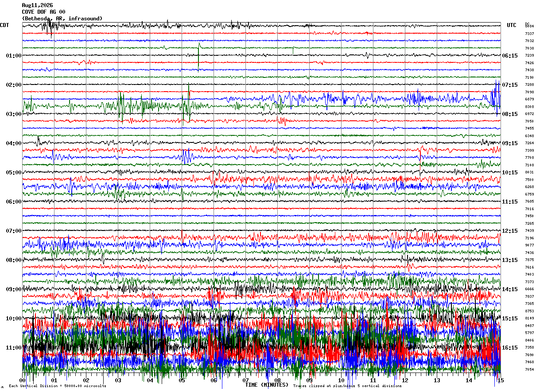Image resolution: width=536 pixels, height=392 pixels.
Task: Click the Bethesda, AR, infrasound subtitle
Action: pyautogui.click(x=62, y=19)
